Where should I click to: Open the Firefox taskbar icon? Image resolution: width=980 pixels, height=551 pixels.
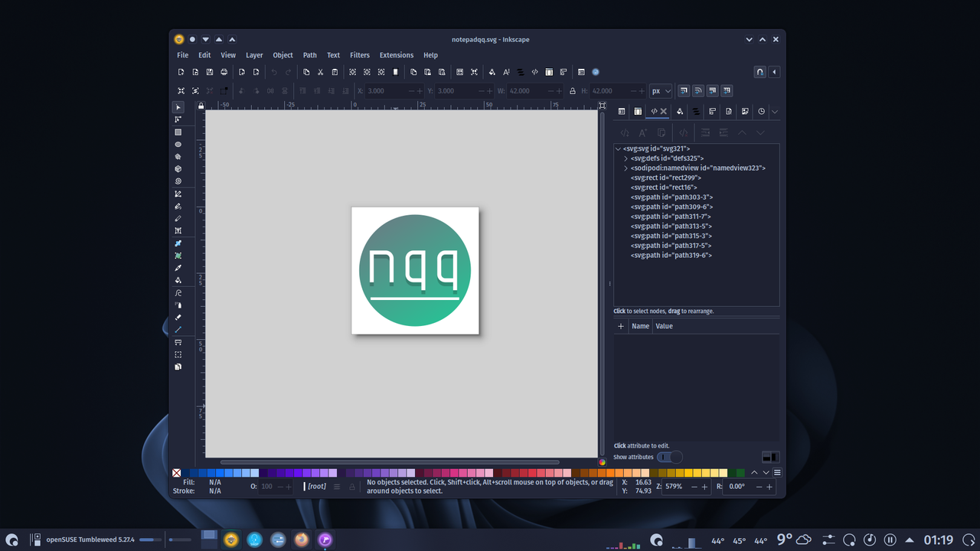point(302,540)
